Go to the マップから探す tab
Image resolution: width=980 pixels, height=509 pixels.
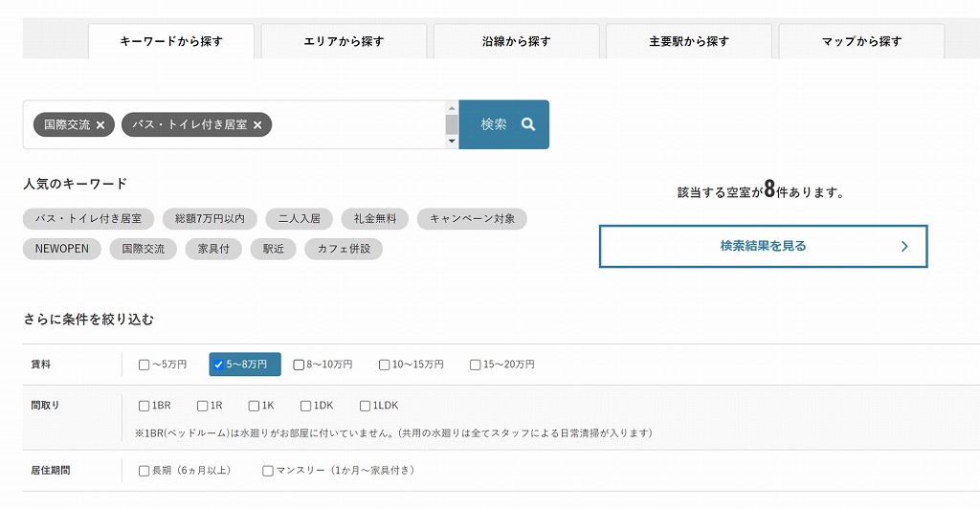[x=861, y=41]
